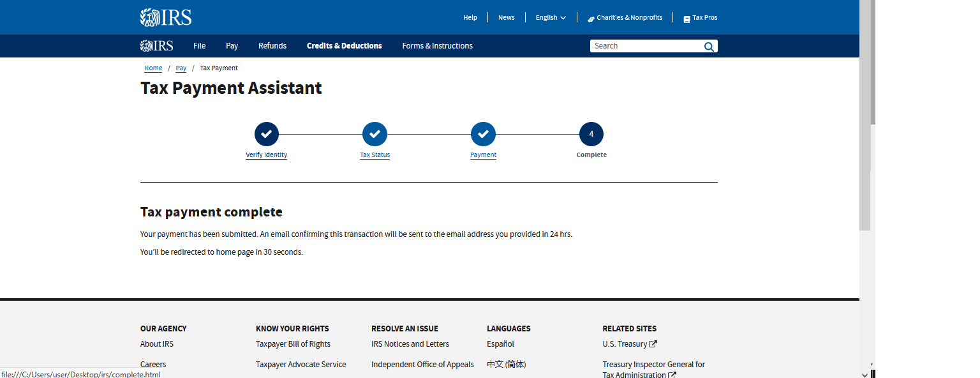Click the Tax Payment Assistant heading

pyautogui.click(x=231, y=88)
